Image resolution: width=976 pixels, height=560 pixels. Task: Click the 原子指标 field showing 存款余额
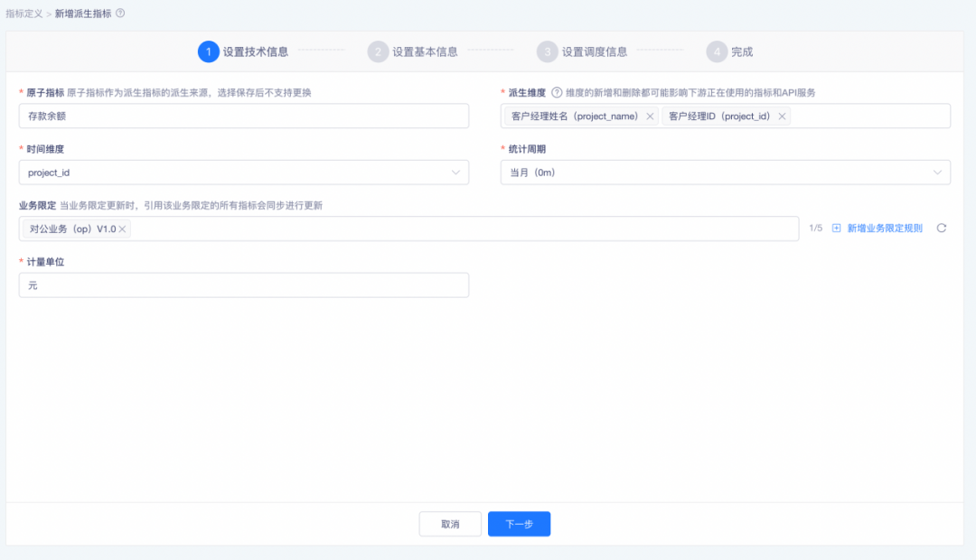click(x=244, y=117)
